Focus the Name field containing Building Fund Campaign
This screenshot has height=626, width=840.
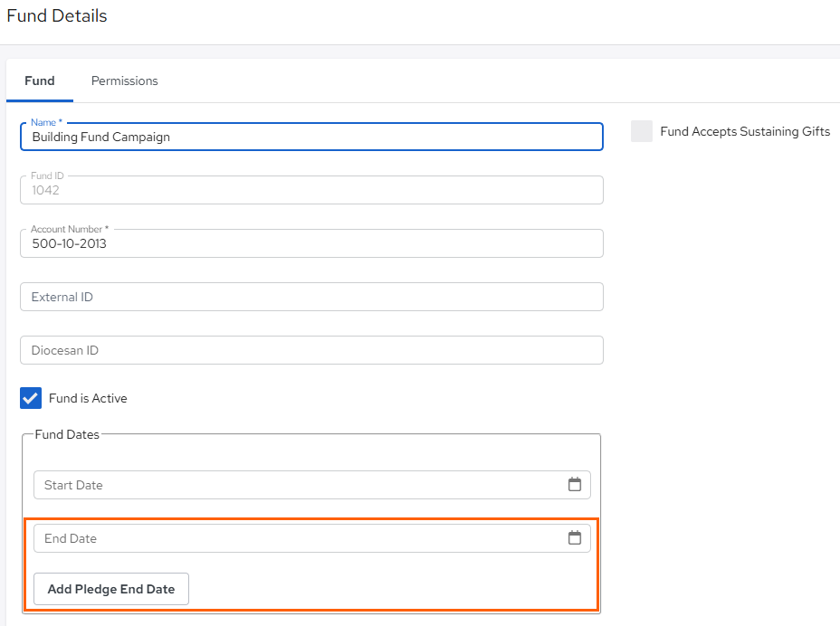coord(311,138)
